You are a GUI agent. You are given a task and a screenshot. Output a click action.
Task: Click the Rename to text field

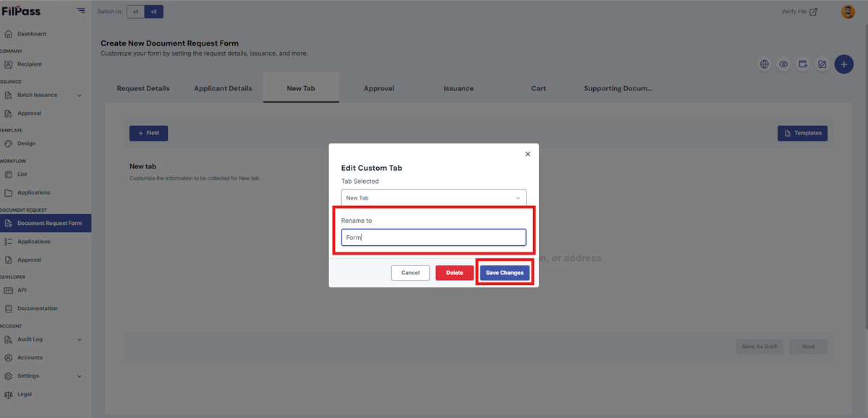(434, 237)
